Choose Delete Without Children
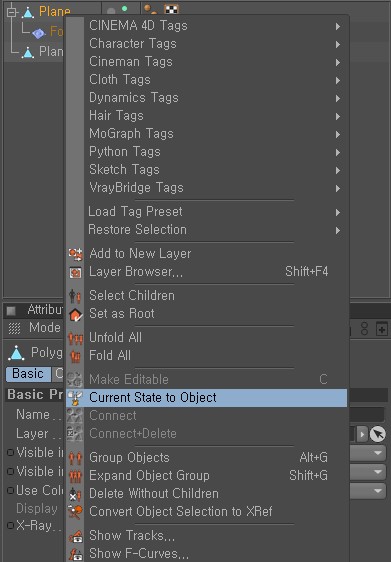Viewport: 391px width, 562px height. pos(206,494)
